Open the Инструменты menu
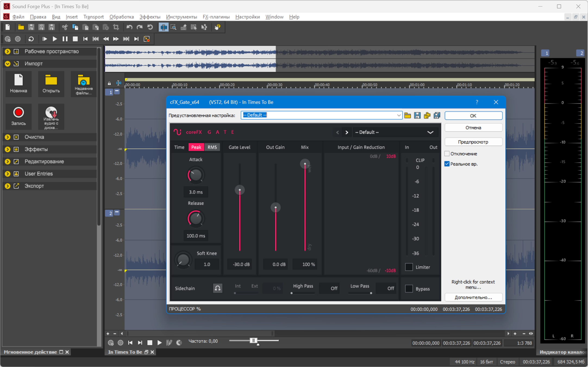This screenshot has height=367, width=588. [x=182, y=17]
